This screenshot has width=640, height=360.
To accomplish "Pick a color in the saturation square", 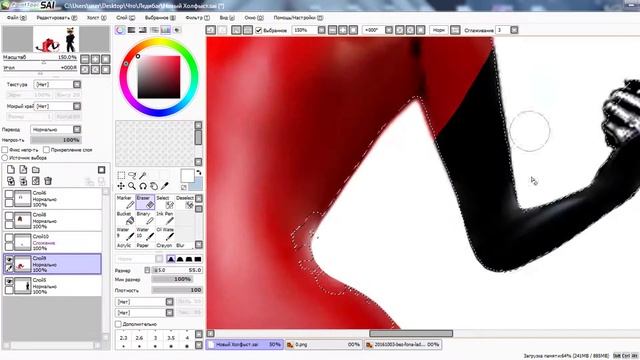I will (x=159, y=77).
